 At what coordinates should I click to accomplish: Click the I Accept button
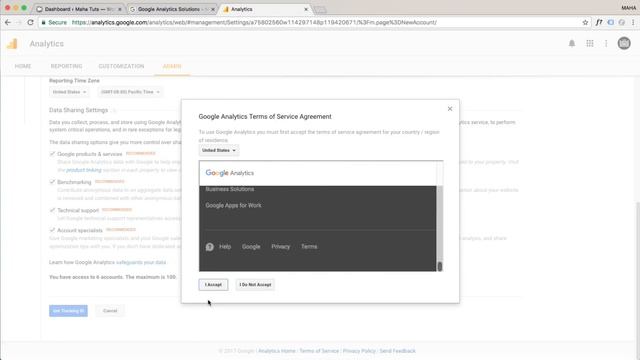213,284
